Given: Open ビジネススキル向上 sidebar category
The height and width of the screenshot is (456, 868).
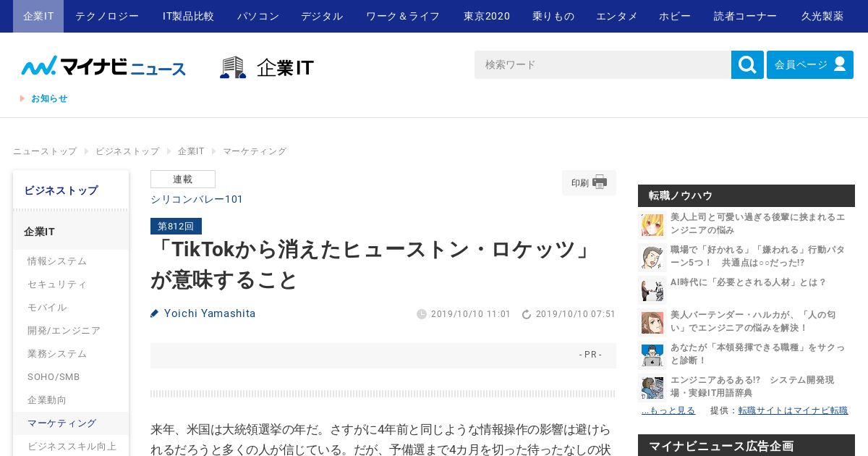Looking at the screenshot, I should tap(72, 447).
